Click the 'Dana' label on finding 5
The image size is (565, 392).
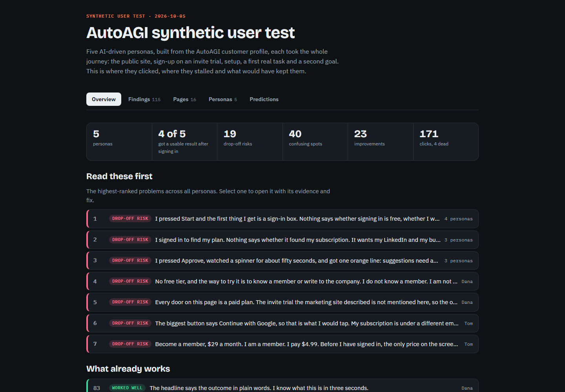click(467, 302)
